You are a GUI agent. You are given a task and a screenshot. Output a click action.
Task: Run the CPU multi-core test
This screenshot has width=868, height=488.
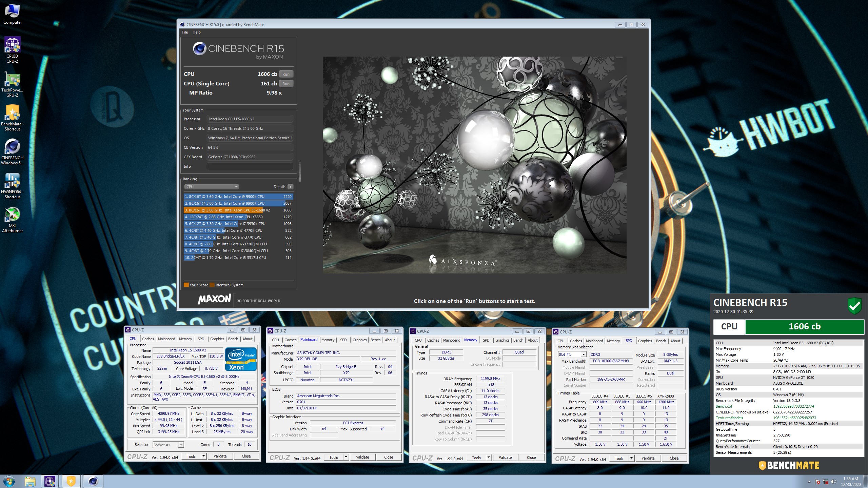click(x=286, y=74)
